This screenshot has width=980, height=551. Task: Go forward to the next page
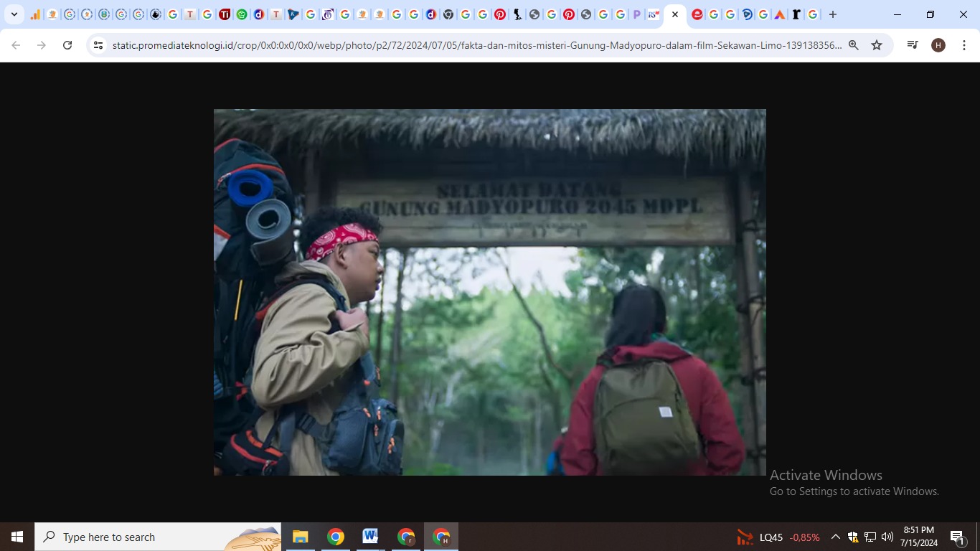pyautogui.click(x=42, y=45)
